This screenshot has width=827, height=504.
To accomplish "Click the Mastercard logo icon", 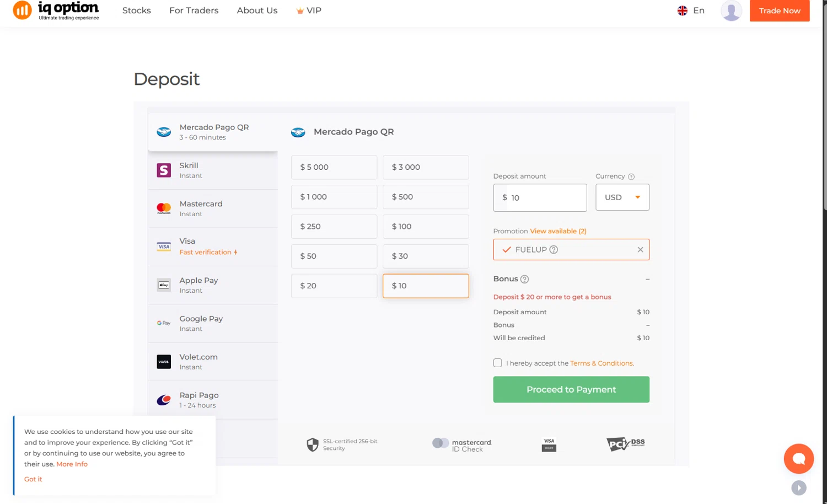I will pyautogui.click(x=164, y=208).
